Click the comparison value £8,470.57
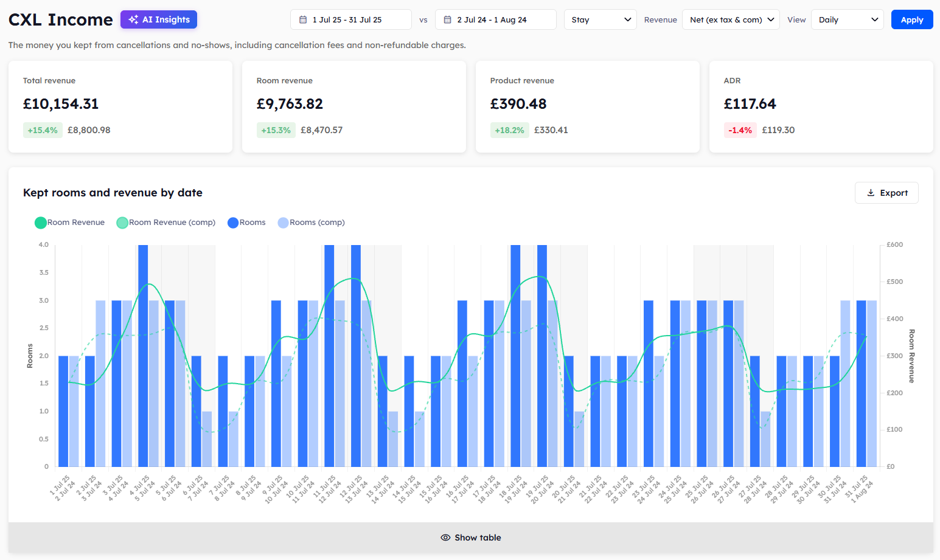940x560 pixels. pyautogui.click(x=322, y=130)
